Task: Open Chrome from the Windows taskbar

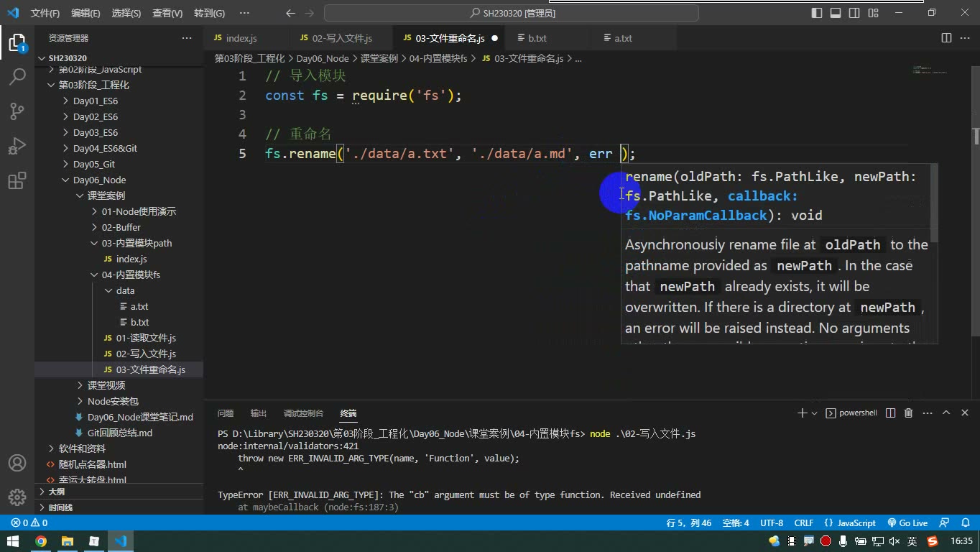Action: pyautogui.click(x=41, y=541)
